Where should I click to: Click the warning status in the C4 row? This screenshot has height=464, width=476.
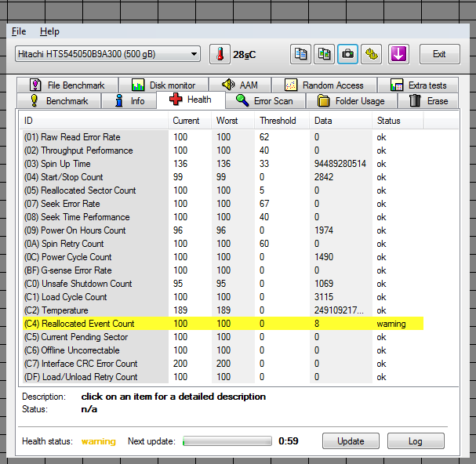[391, 324]
